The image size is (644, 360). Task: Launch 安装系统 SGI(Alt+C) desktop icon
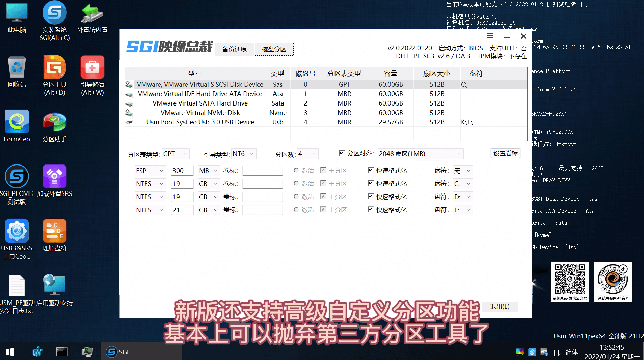[55, 21]
